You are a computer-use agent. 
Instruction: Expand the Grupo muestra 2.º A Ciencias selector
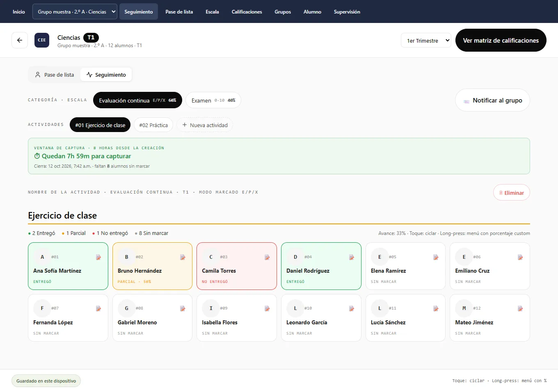click(75, 12)
